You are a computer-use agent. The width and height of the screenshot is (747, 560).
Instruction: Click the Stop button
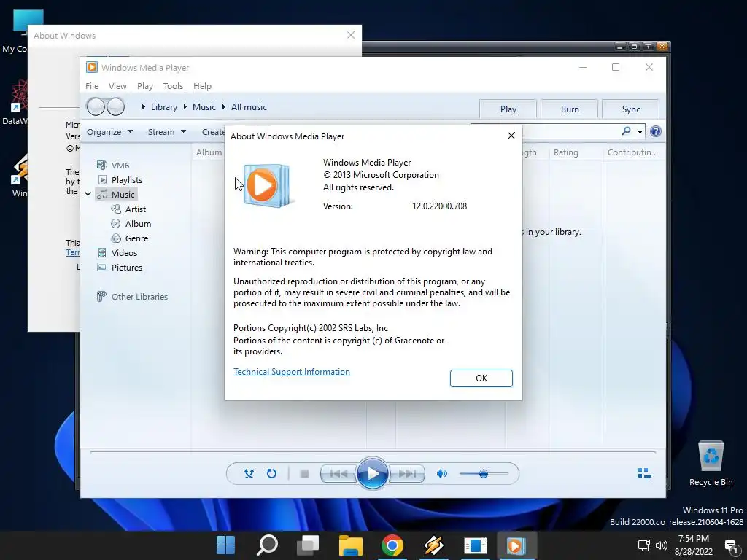coord(304,474)
